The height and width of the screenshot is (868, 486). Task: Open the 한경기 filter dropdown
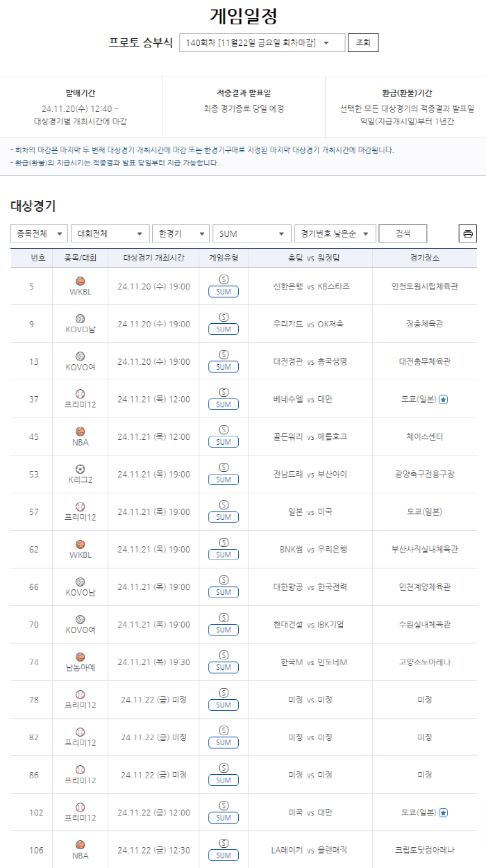(x=181, y=234)
